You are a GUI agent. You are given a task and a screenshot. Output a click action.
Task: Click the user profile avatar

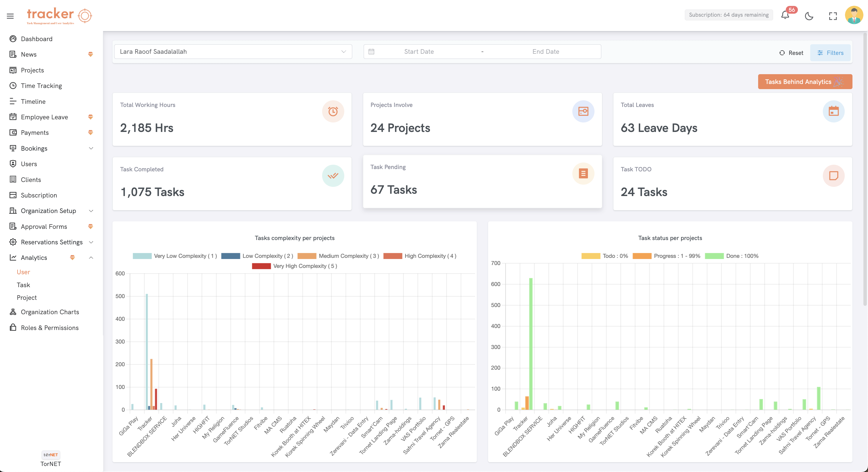pos(854,15)
